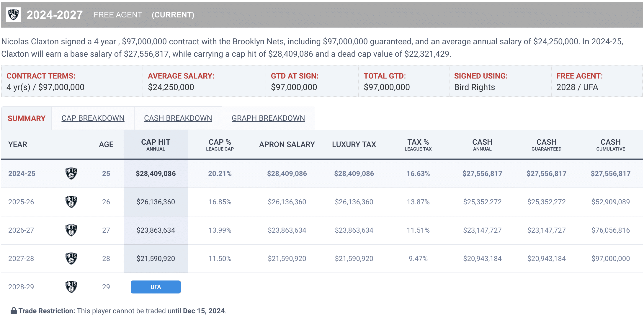Click the $97,000,000 value under TOTAL GTD
The height and width of the screenshot is (323, 644).
[x=387, y=87]
